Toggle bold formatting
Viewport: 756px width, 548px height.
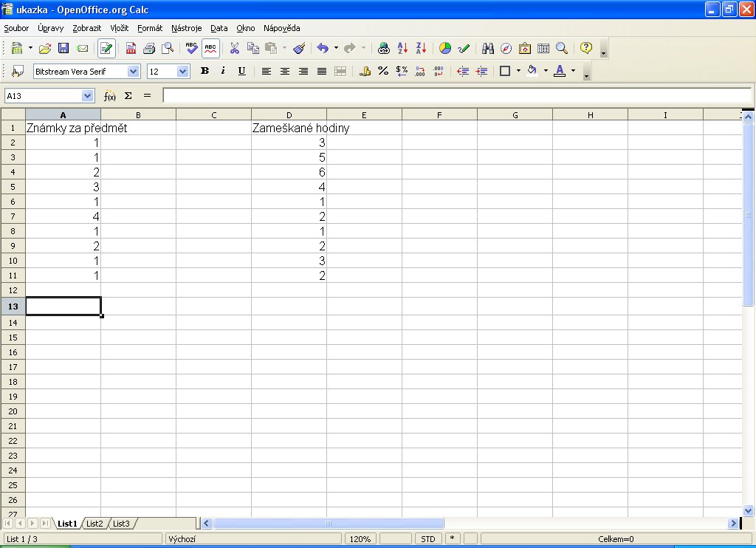(205, 71)
